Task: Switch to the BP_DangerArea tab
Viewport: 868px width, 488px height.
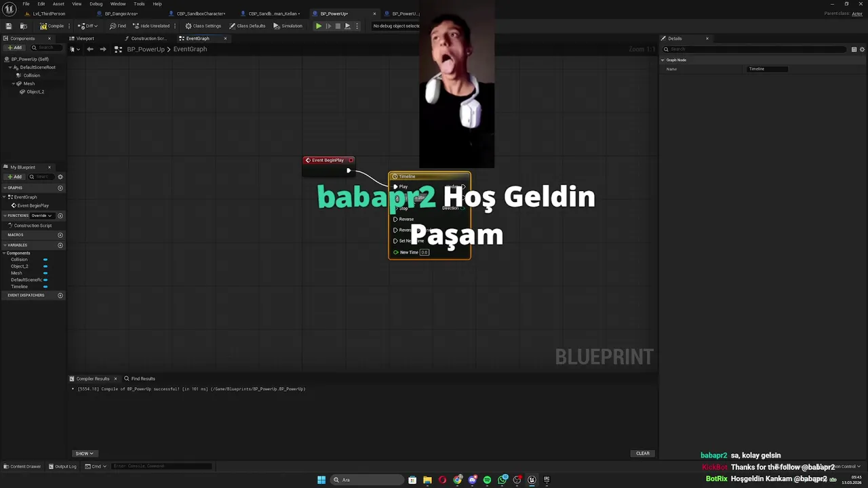Action: coord(121,14)
